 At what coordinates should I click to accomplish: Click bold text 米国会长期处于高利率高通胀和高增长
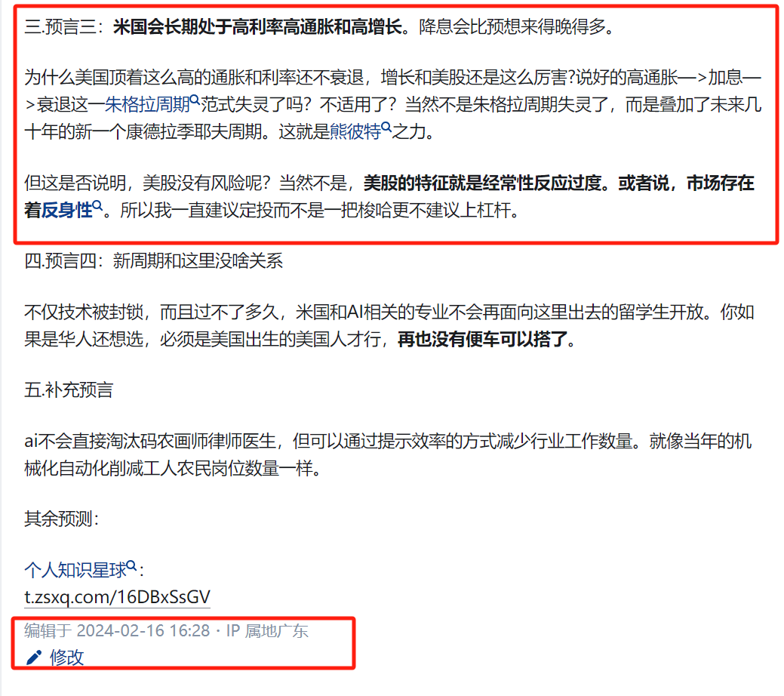click(257, 26)
